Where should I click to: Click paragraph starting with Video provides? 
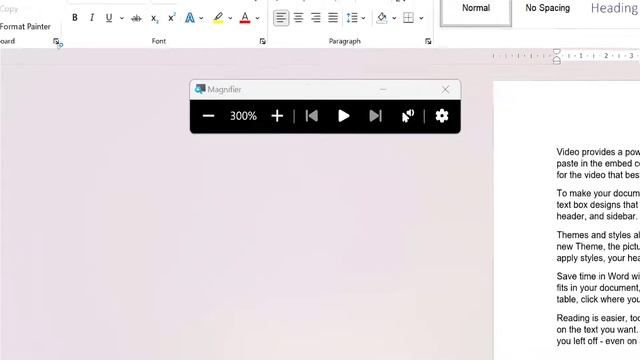click(598, 163)
